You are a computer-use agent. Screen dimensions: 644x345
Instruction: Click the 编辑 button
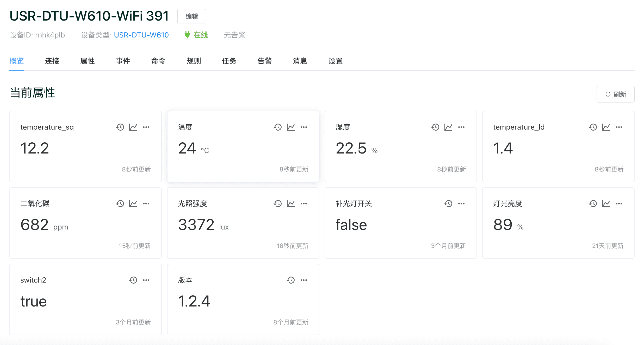pyautogui.click(x=192, y=16)
